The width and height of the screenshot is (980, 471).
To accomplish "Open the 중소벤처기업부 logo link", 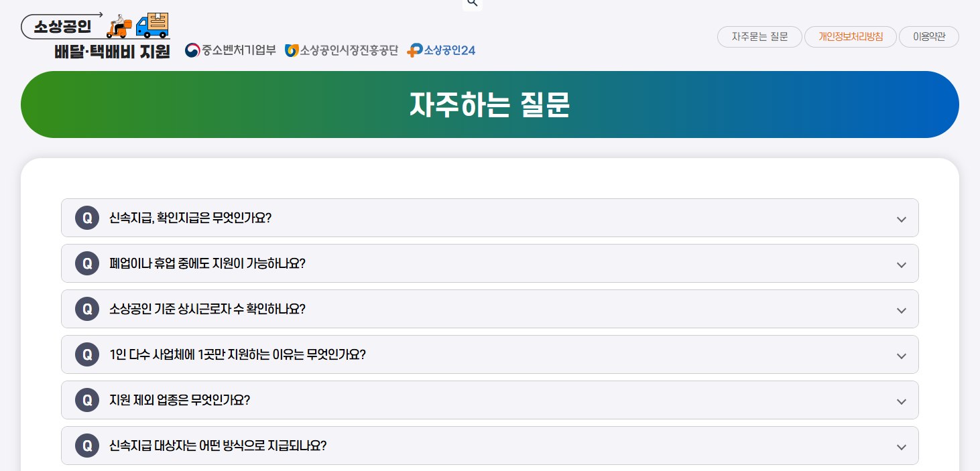I will pyautogui.click(x=231, y=50).
